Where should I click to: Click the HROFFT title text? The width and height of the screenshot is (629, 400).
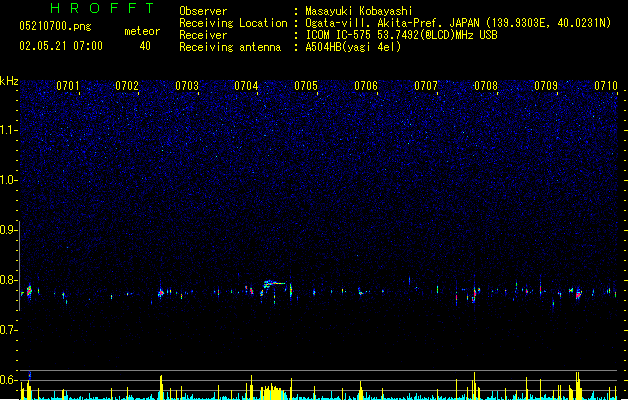[102, 8]
